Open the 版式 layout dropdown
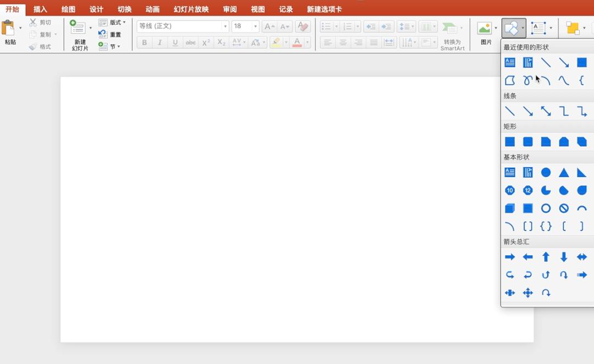The height and width of the screenshot is (364, 594). click(x=112, y=23)
